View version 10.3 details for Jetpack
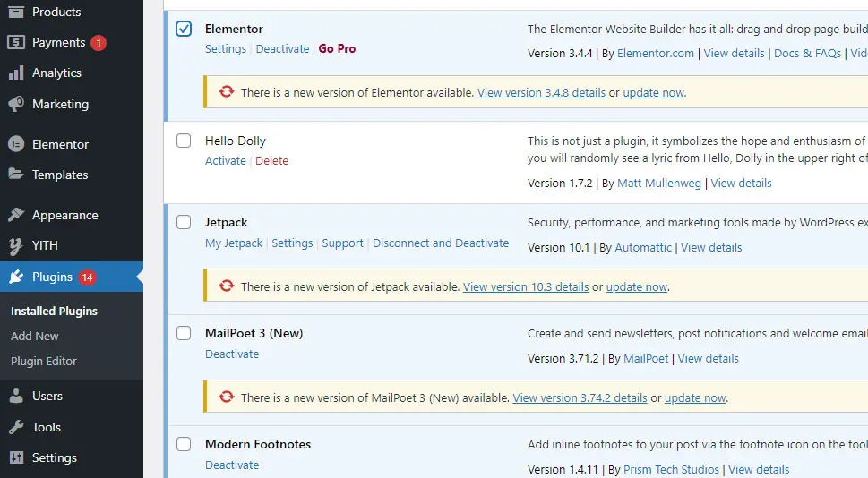This screenshot has width=868, height=478. pyautogui.click(x=526, y=286)
